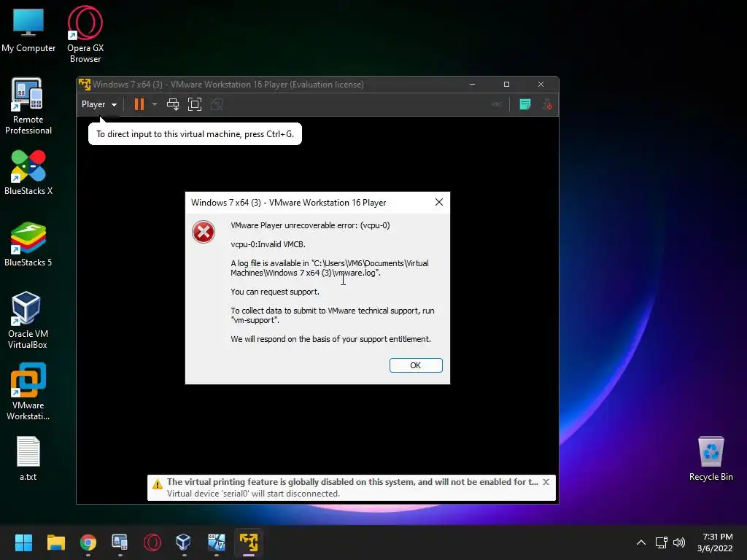This screenshot has height=560, width=747.
Task: Click the yellow warning triangle icon
Action: [x=158, y=485]
